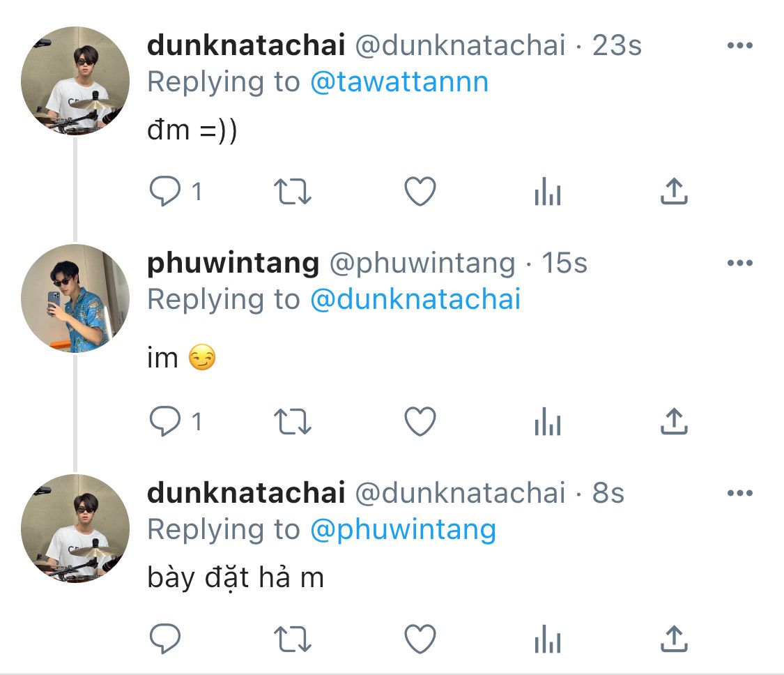The height and width of the screenshot is (675, 784).
Task: Open more options on 'bày đặt hả m' tweet
Action: (x=739, y=494)
